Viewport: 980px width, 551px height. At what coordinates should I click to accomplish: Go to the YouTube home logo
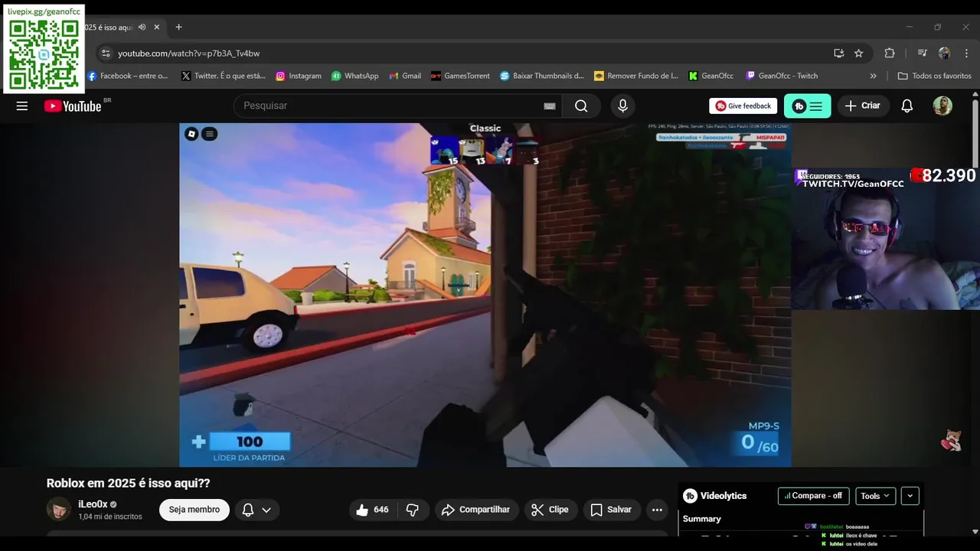(x=73, y=106)
